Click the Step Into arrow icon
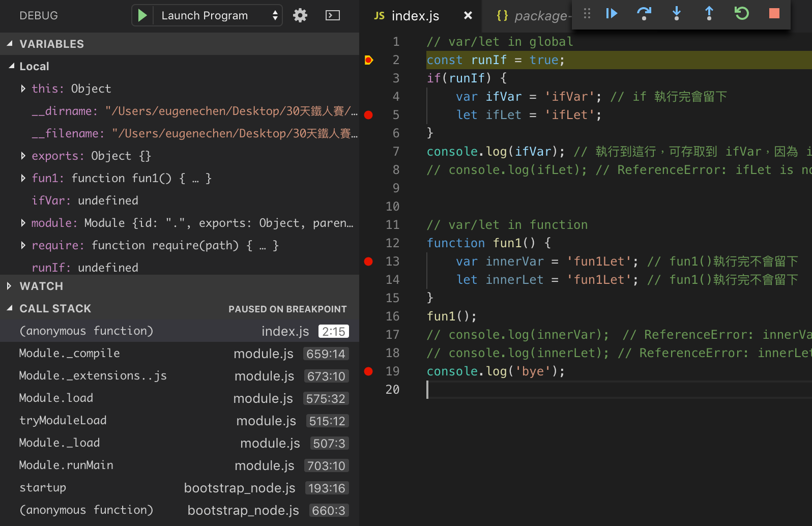Viewport: 812px width, 526px height. pyautogui.click(x=677, y=14)
